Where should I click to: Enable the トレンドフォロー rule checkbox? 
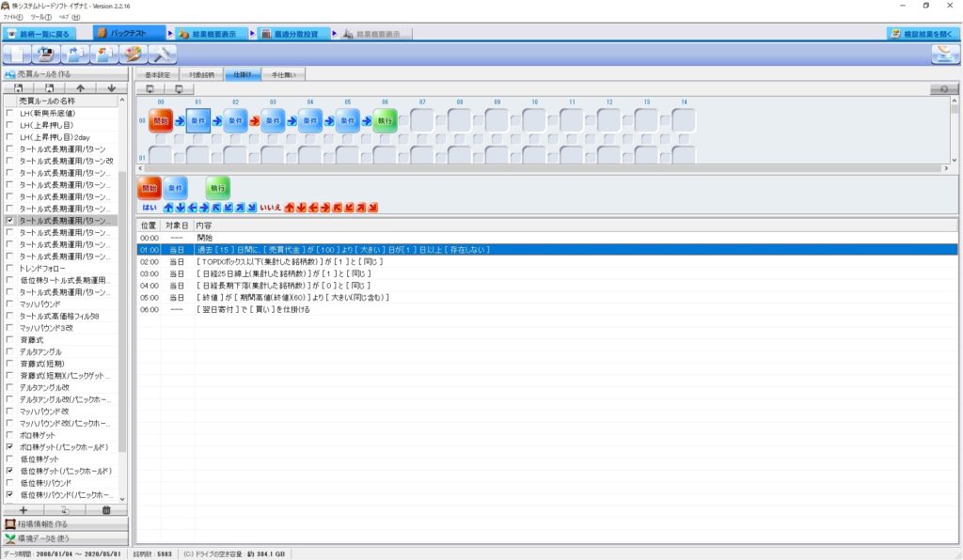(x=10, y=268)
